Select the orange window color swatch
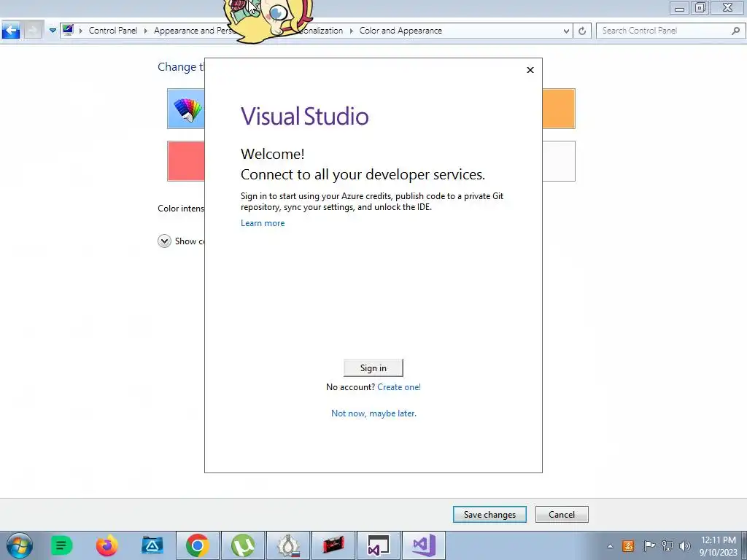 click(558, 109)
